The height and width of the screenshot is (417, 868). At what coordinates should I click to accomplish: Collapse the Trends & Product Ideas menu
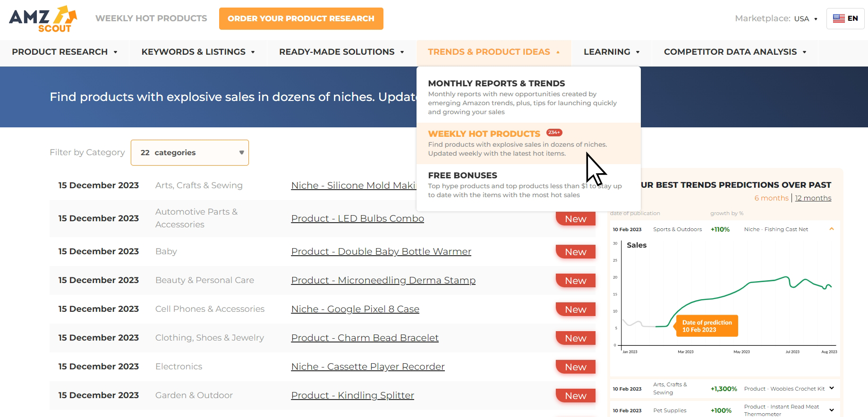pos(494,52)
